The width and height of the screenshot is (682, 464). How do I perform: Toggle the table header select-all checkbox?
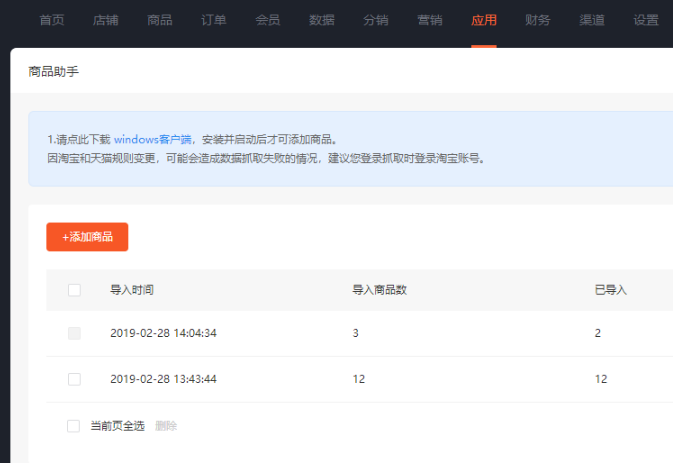(x=74, y=290)
